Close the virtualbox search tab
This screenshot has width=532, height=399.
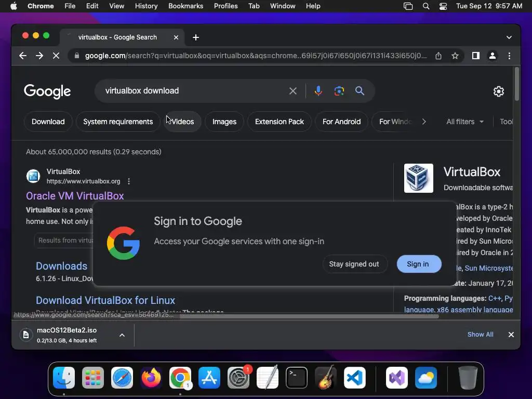tap(176, 37)
